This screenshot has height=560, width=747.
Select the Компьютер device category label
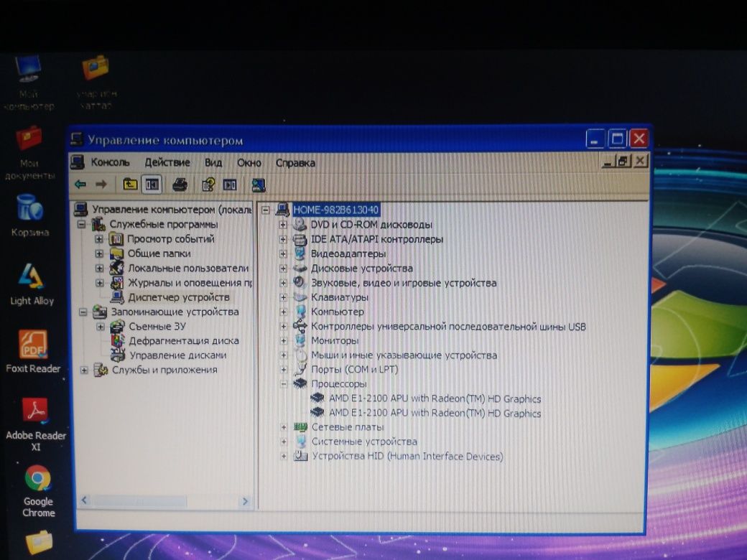tap(338, 312)
